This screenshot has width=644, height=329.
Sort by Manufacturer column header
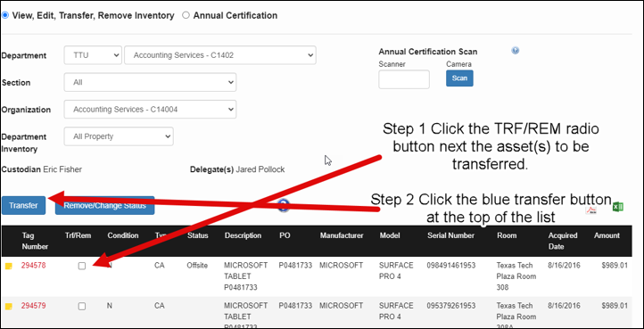[x=342, y=235]
